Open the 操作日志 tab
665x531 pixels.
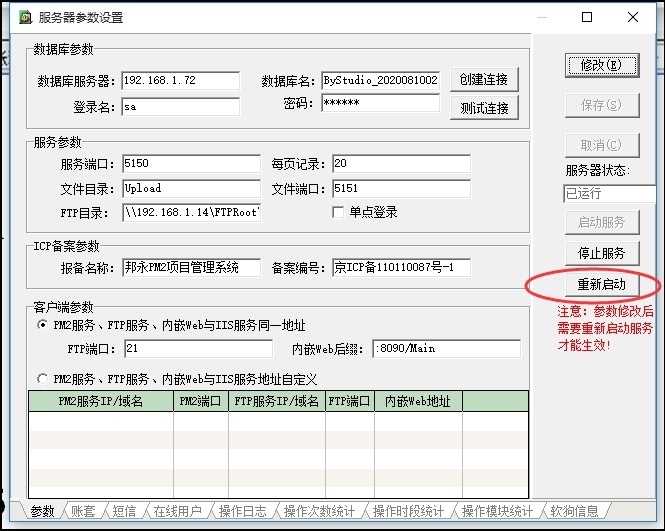tap(242, 511)
